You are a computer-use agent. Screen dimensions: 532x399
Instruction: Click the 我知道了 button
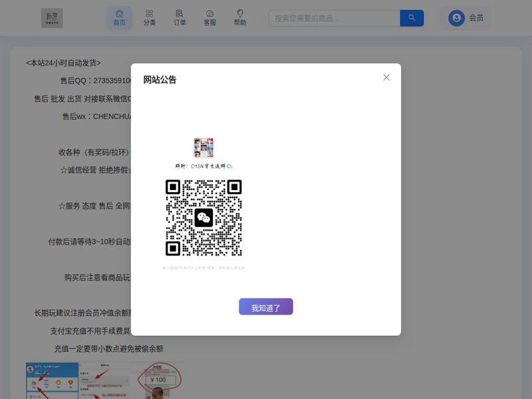[x=265, y=307]
